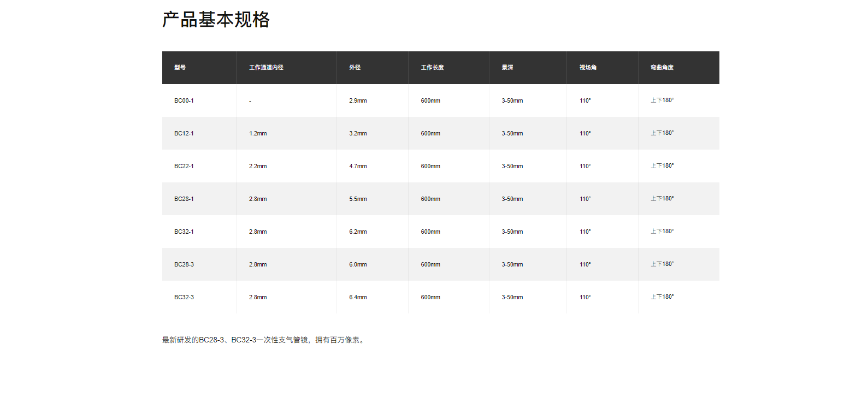The height and width of the screenshot is (397, 868).
Task: Select the 工作通道内径 column header
Action: click(x=266, y=68)
